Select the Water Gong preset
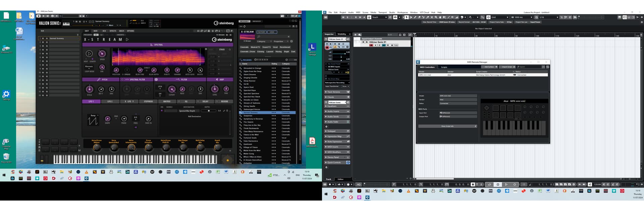Image resolution: width=644 pixels, height=201 pixels. point(249,154)
